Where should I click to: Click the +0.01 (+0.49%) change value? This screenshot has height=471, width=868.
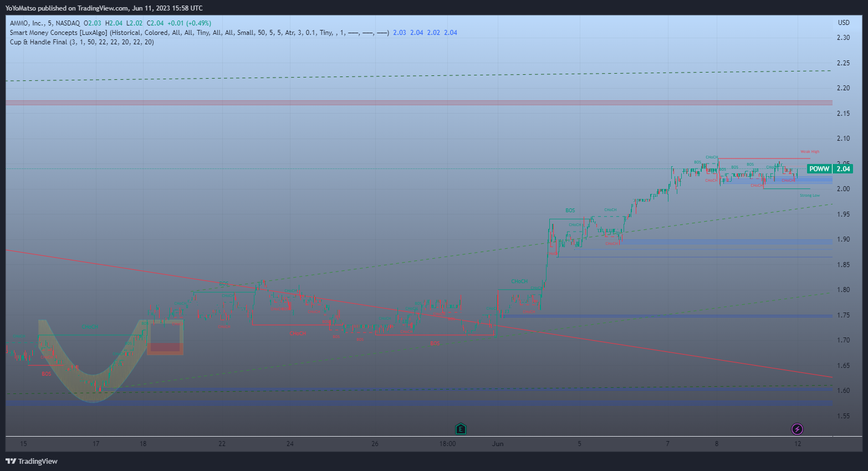[189, 23]
